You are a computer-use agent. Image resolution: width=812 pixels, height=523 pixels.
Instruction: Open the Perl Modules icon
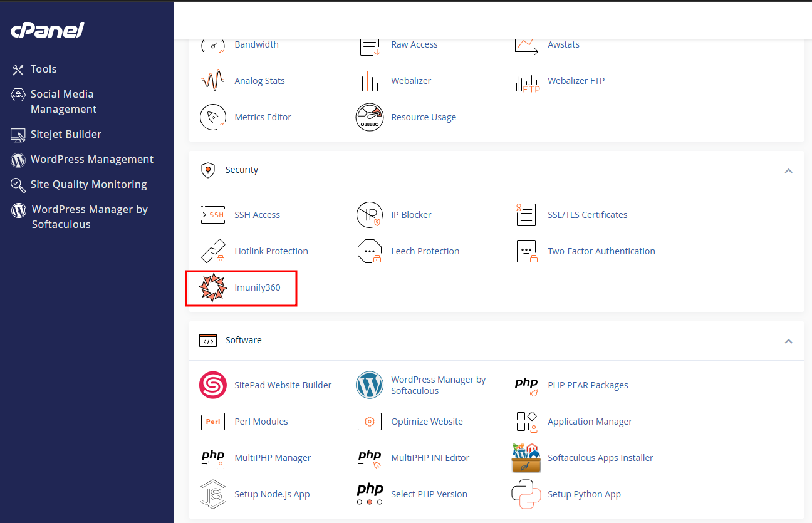click(212, 422)
